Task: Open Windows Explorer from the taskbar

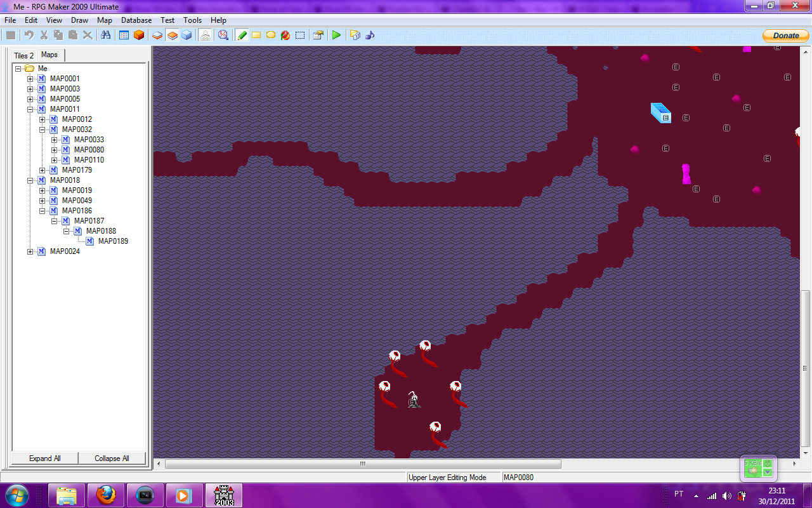Action: [67, 495]
